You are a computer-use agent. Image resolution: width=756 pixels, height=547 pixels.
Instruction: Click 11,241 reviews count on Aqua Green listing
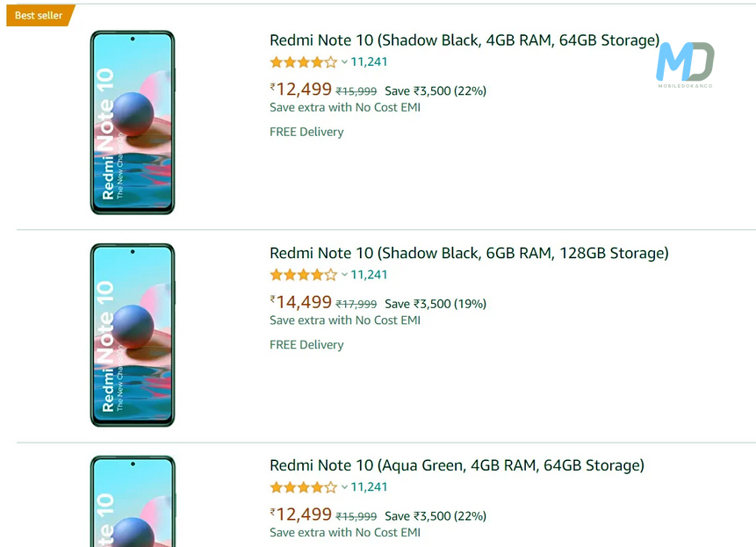click(x=369, y=487)
